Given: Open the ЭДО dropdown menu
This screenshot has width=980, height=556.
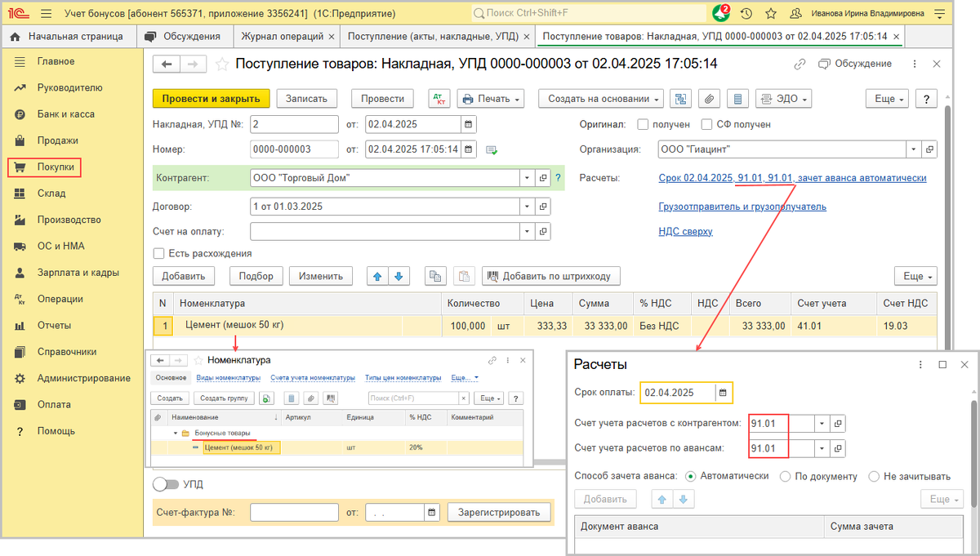Looking at the screenshot, I should click(783, 99).
